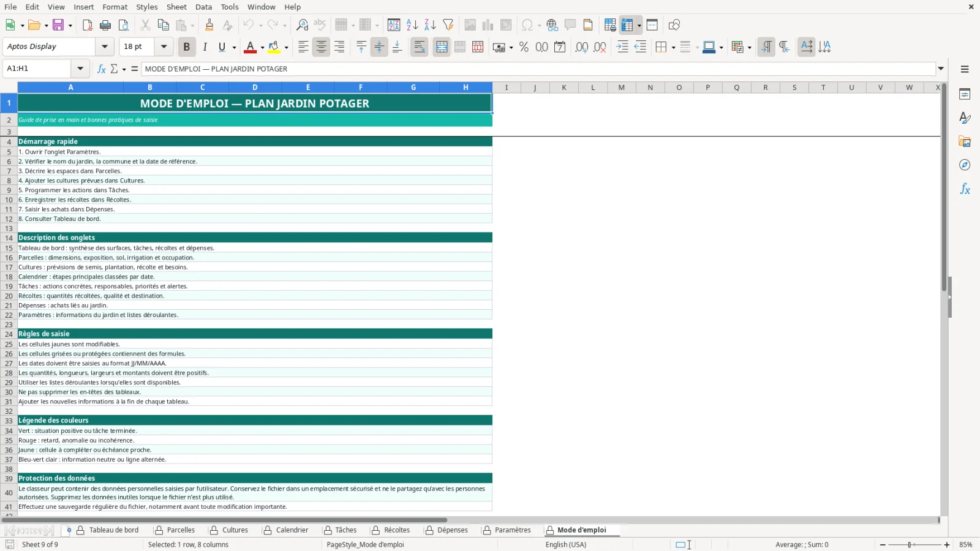The image size is (980, 551).
Task: Format as percent icon
Action: [x=524, y=47]
